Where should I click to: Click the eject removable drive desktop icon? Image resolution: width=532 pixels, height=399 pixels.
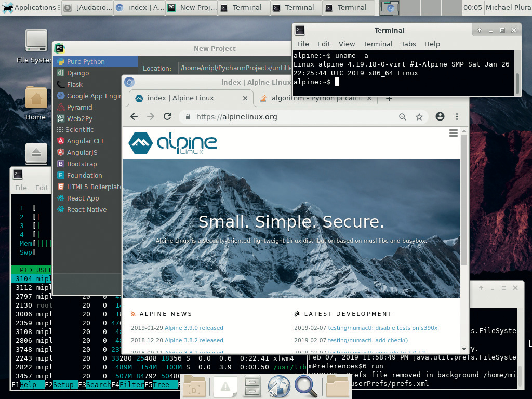36,153
